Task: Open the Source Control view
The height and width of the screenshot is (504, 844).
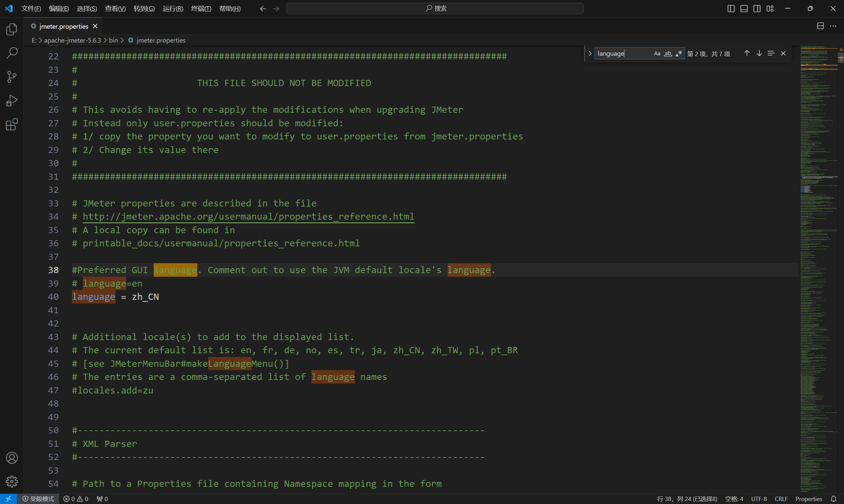Action: (x=12, y=77)
